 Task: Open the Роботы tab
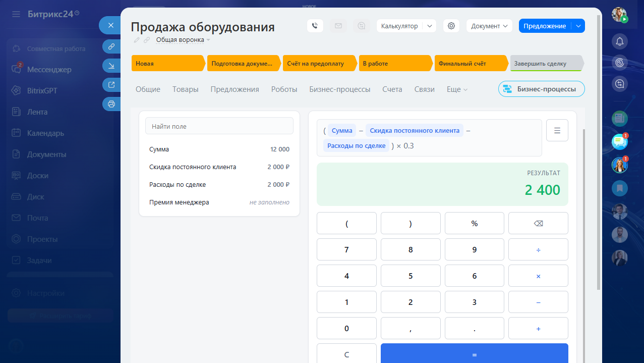click(x=284, y=89)
